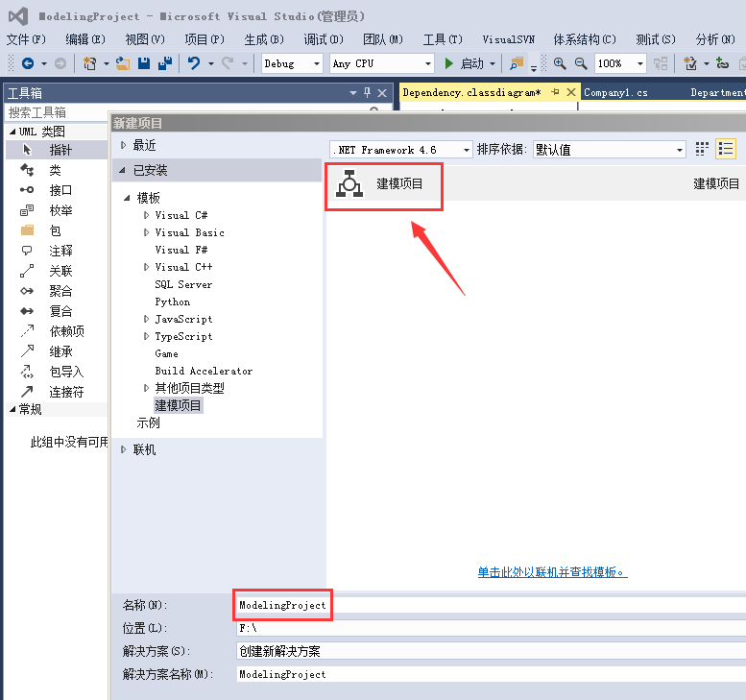This screenshot has height=700, width=746.
Task: Click the Open File folder icon
Action: [123, 63]
